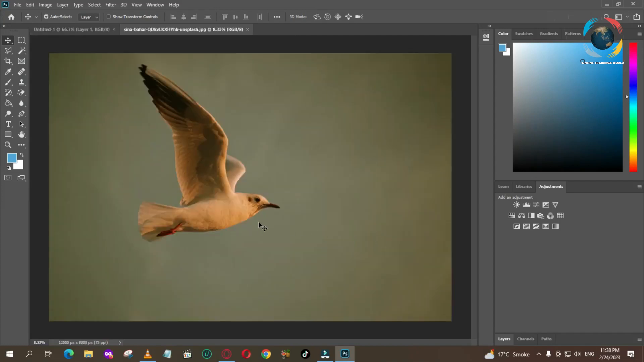This screenshot has width=644, height=362.
Task: Switch to the Untitled-1 document tab
Action: (71, 29)
